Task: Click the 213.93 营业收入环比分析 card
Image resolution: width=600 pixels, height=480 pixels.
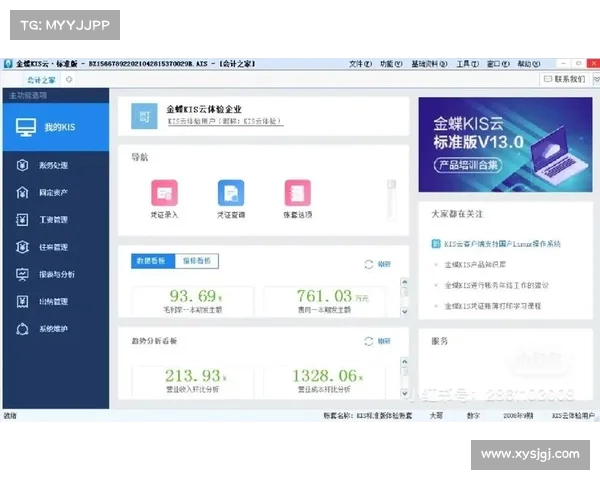Action: [x=193, y=381]
